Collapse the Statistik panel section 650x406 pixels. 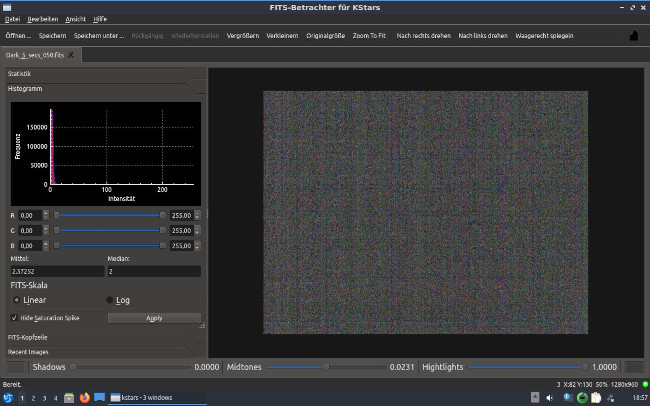(20, 74)
